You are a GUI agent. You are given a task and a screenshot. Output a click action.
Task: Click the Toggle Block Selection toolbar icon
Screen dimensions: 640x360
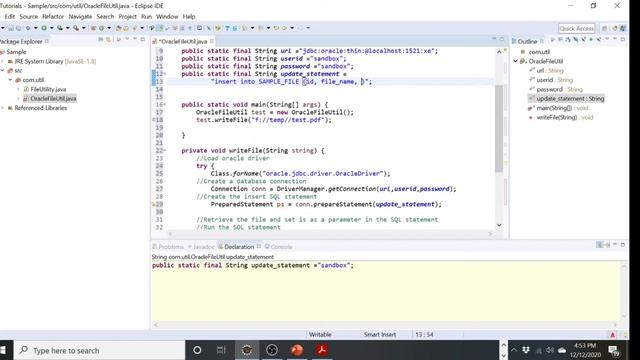point(182,28)
